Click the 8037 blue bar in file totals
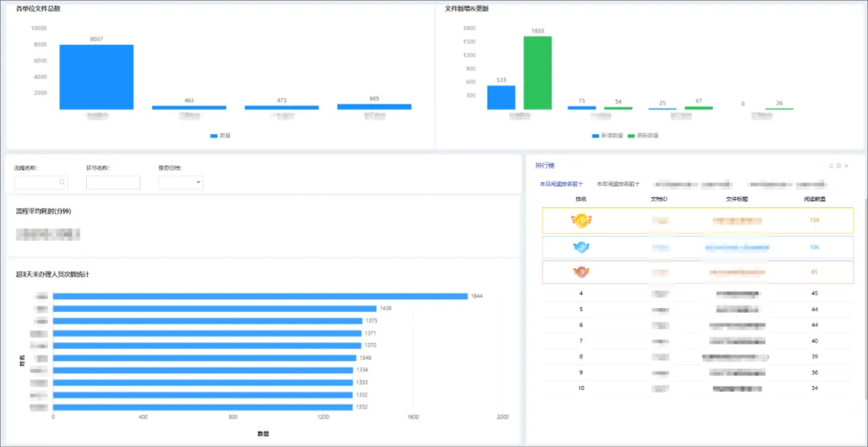This screenshot has height=447, width=868. pos(96,77)
